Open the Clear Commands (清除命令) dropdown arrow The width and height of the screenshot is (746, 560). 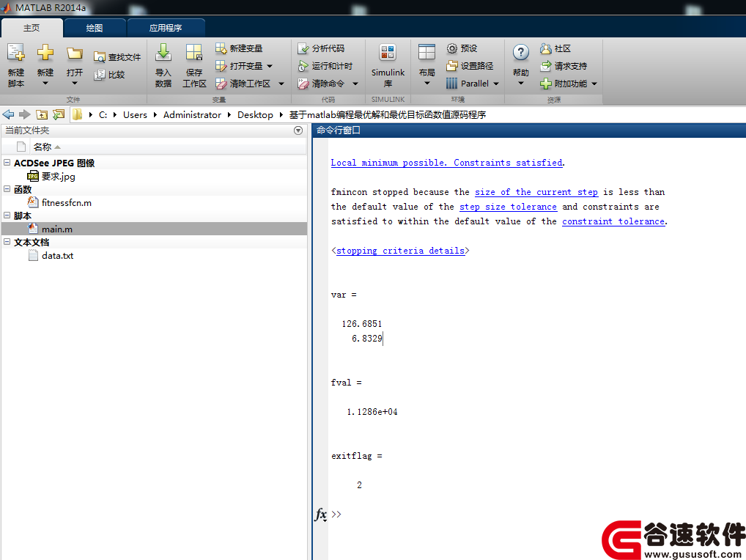[355, 84]
